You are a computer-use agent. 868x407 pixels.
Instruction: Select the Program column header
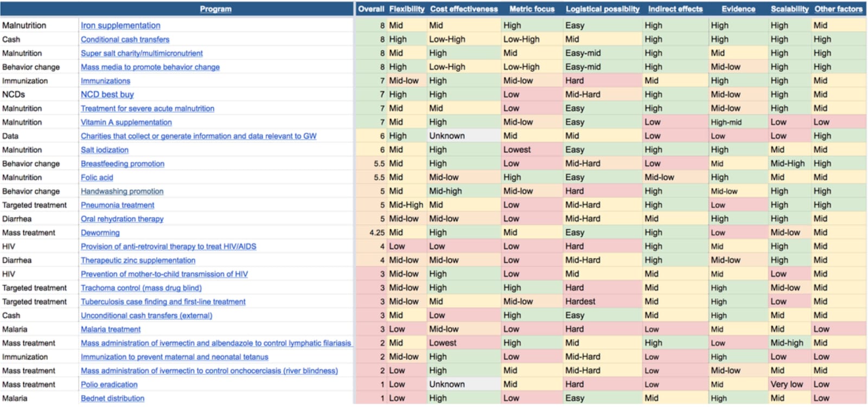[215, 9]
